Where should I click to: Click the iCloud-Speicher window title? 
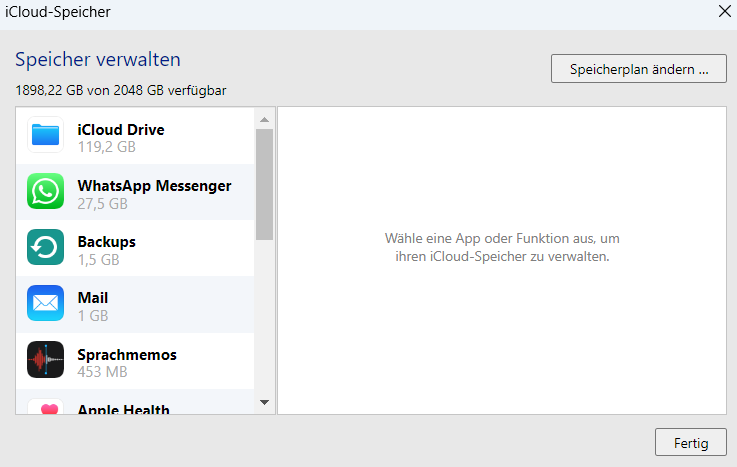pos(58,12)
